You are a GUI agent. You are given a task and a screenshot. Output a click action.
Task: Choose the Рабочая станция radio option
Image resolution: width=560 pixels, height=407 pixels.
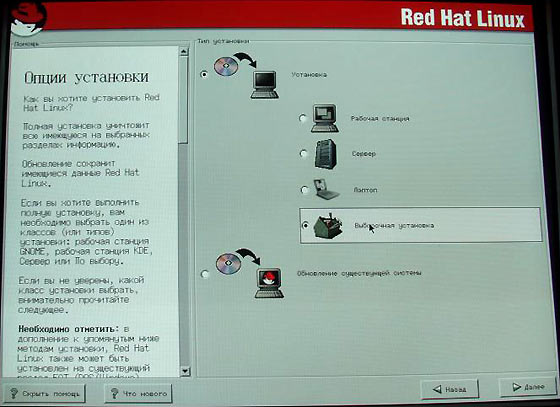point(303,118)
